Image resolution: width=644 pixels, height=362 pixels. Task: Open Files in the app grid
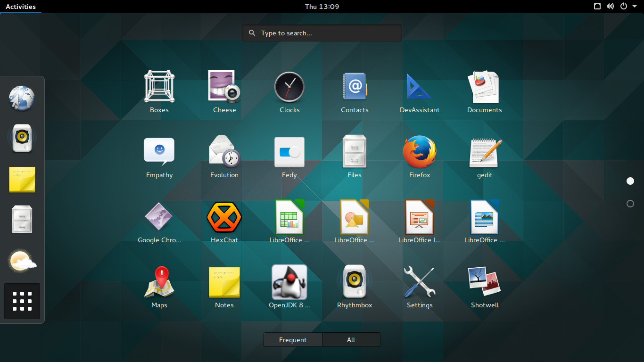coord(355,151)
